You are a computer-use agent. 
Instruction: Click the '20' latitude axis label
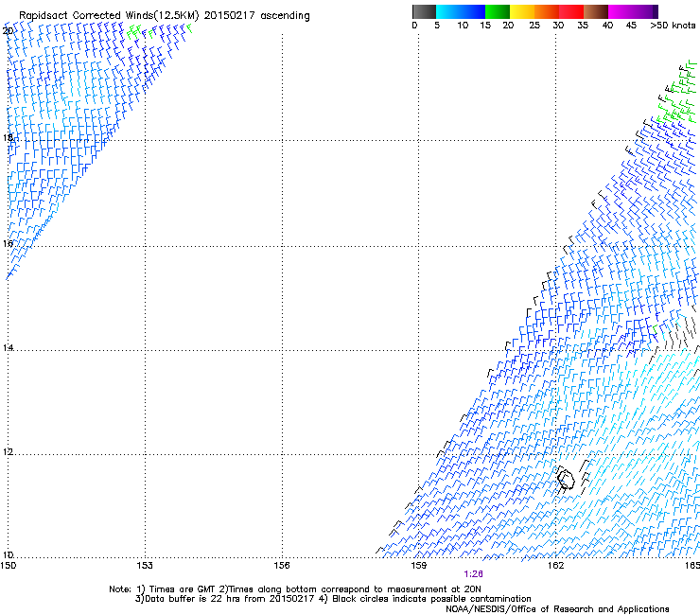tap(8, 31)
